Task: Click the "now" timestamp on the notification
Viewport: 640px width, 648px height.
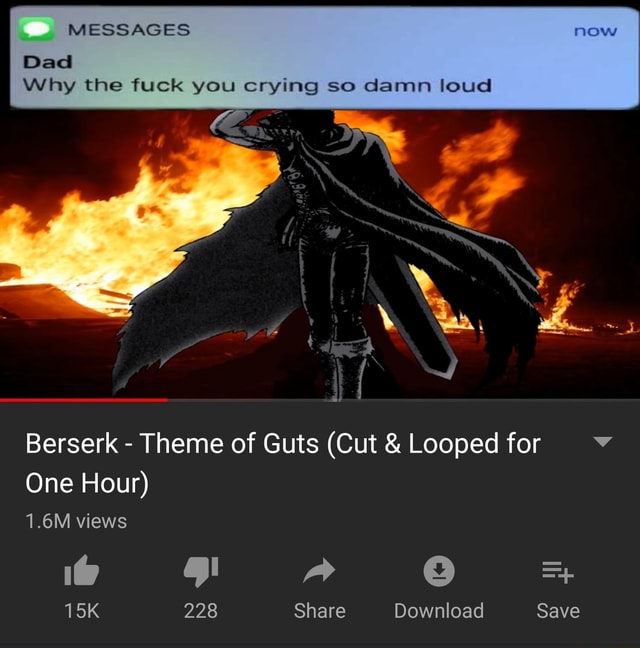Action: (595, 31)
